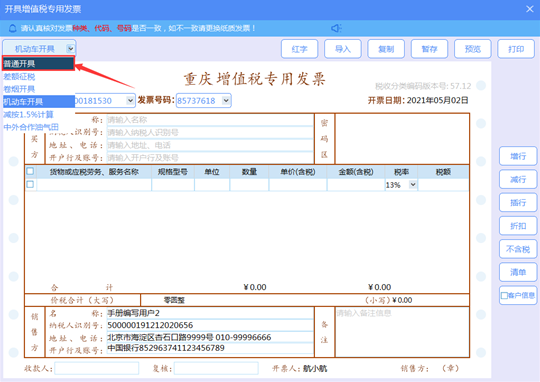This screenshot has height=382, width=540.
Task: Click the buyer name input field
Action: (x=209, y=120)
